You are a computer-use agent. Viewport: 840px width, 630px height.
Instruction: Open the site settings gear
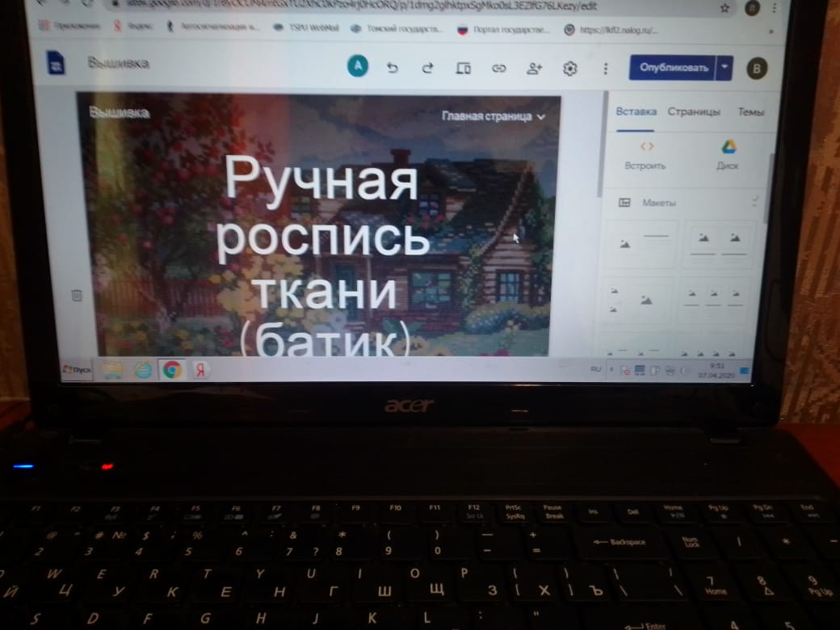pos(570,69)
